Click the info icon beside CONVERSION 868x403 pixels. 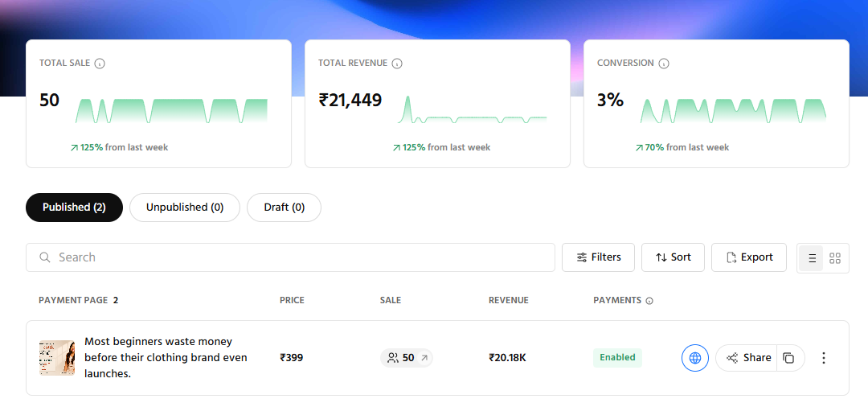(x=664, y=64)
